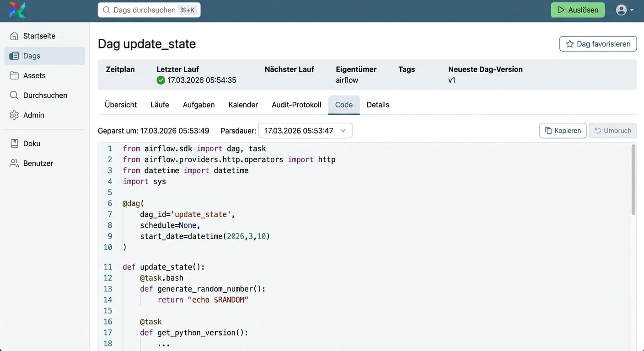Click the people icon beside Benutzer

(14, 163)
